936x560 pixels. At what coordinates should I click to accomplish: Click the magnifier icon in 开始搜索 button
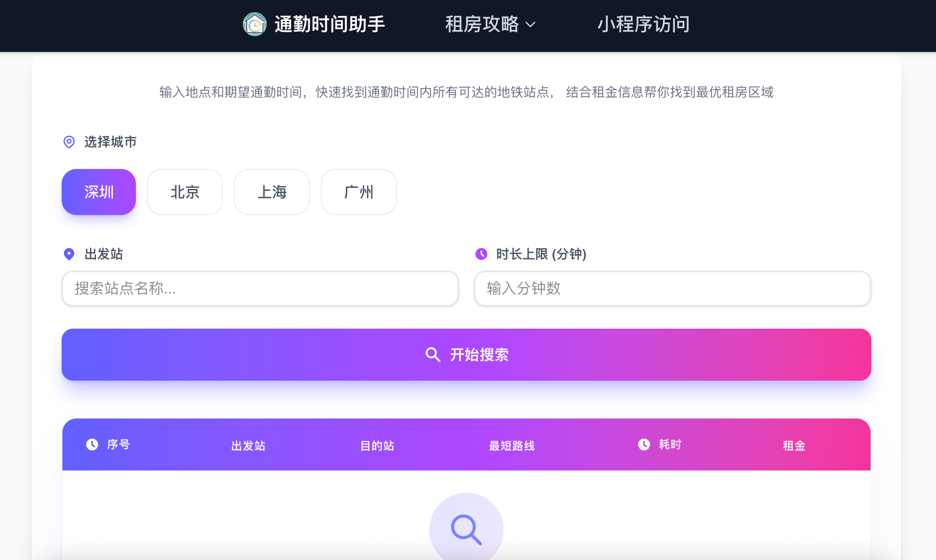[432, 355]
